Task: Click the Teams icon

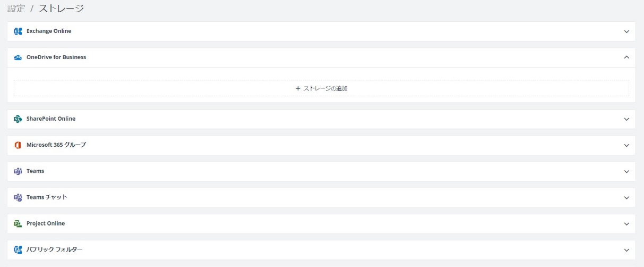Action: [18, 171]
